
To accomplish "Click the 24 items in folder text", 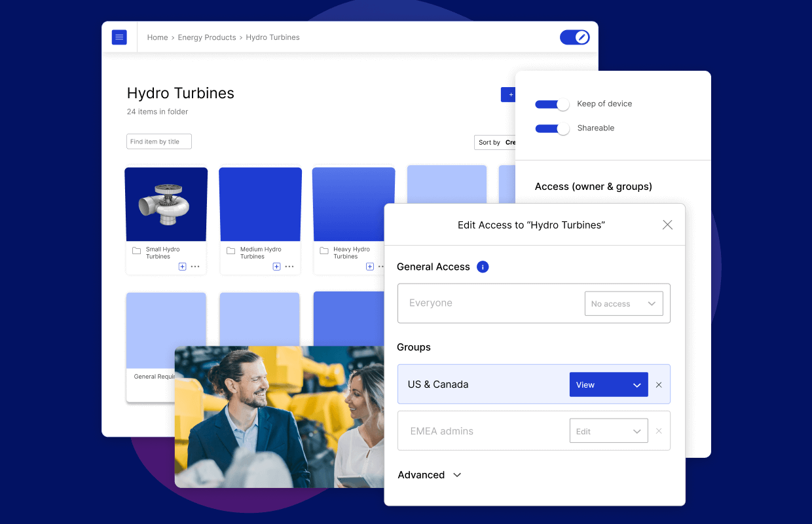I will 158,111.
